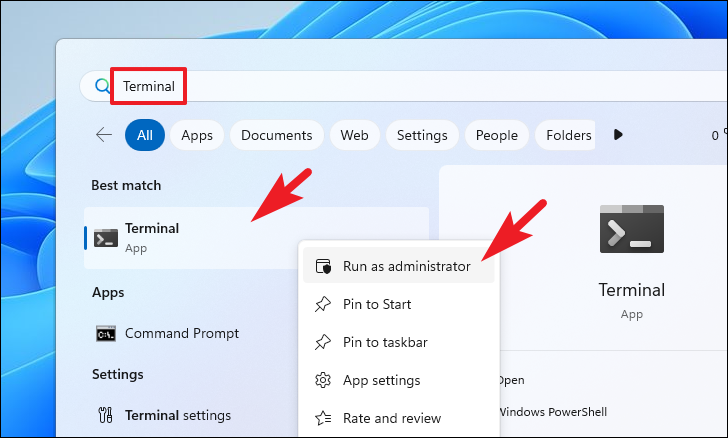
Task: Click the Terminal title in preview pane
Action: (x=631, y=290)
